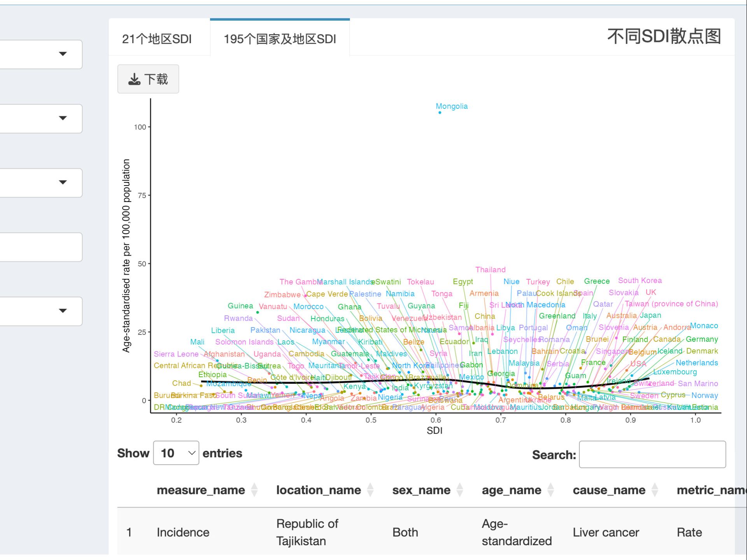Click the 不同SDI散点图 panel title
Viewport: 747px width, 560px height.
click(664, 36)
